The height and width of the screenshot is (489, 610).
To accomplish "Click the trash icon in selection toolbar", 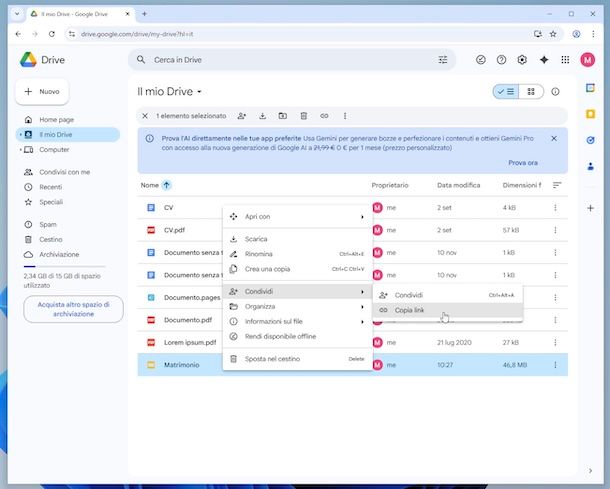I will [x=304, y=116].
